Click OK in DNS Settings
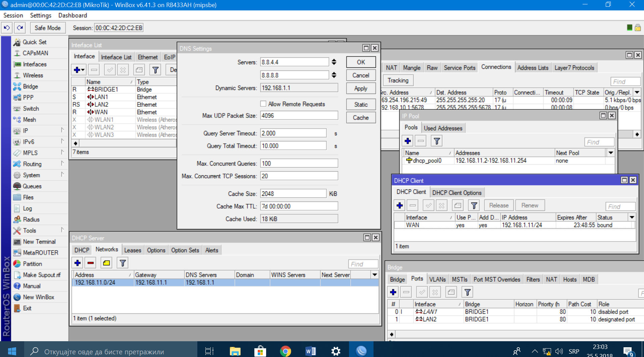This screenshot has width=644, height=357. (361, 62)
